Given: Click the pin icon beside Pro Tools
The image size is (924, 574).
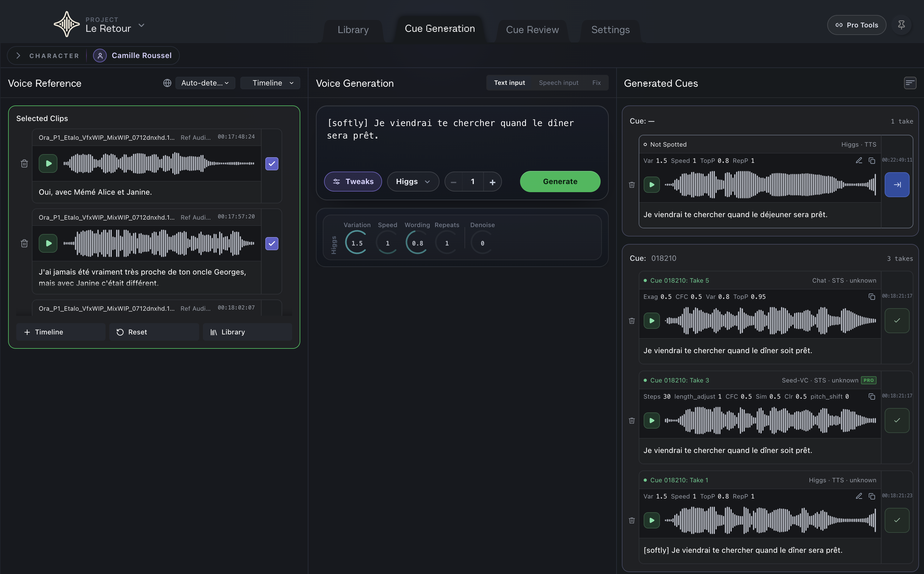Looking at the screenshot, I should click(901, 25).
